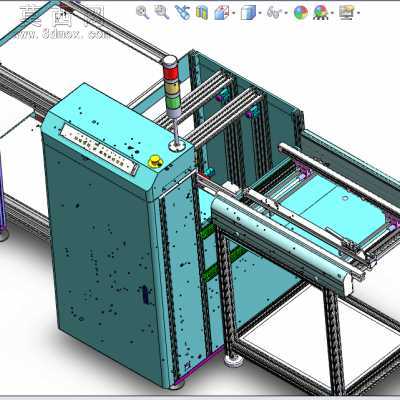Click the Display Style cube icon
This screenshot has width=400, height=400.
[248, 13]
